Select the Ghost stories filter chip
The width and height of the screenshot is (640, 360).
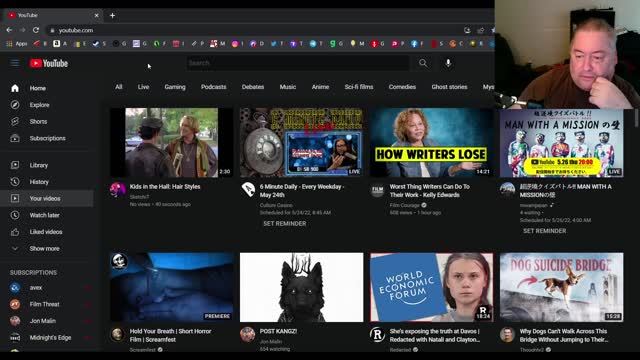click(449, 87)
